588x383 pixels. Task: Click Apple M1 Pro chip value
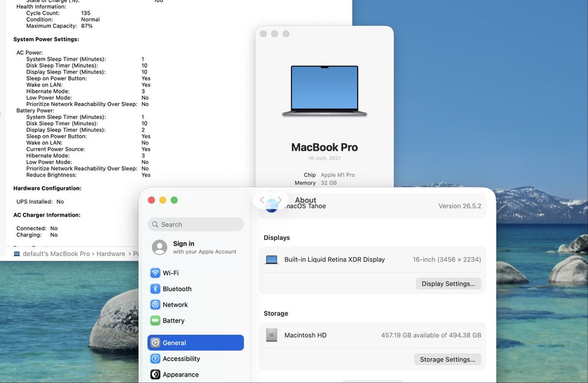[x=338, y=175]
